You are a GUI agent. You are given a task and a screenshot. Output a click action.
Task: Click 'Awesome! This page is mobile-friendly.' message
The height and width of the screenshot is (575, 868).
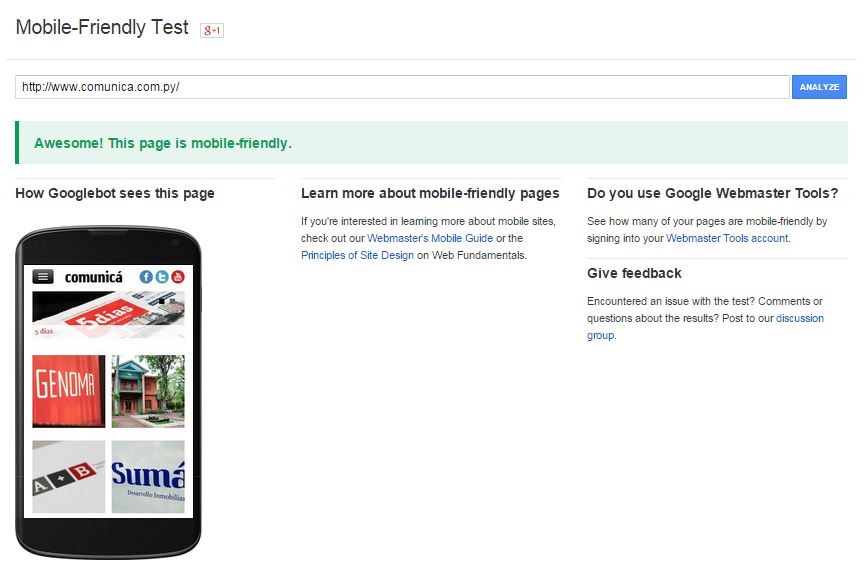[x=163, y=143]
